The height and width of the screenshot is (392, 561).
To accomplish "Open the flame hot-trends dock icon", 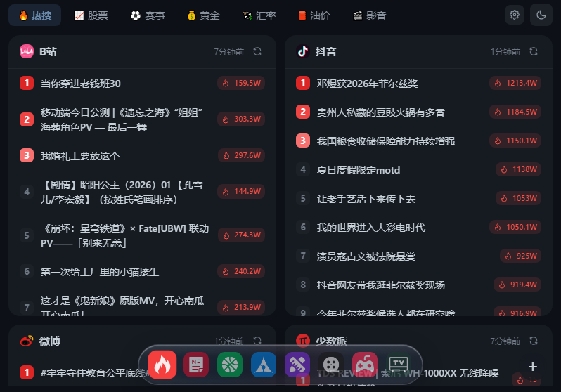I will click(x=162, y=365).
